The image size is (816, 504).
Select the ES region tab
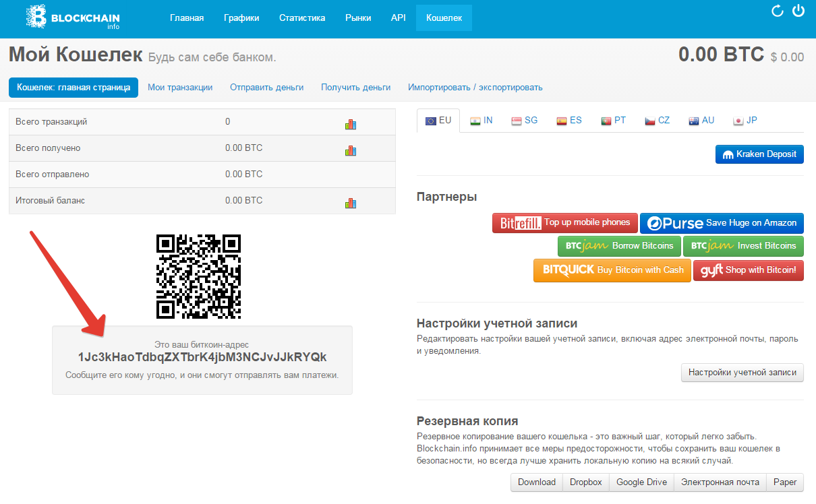tap(569, 121)
